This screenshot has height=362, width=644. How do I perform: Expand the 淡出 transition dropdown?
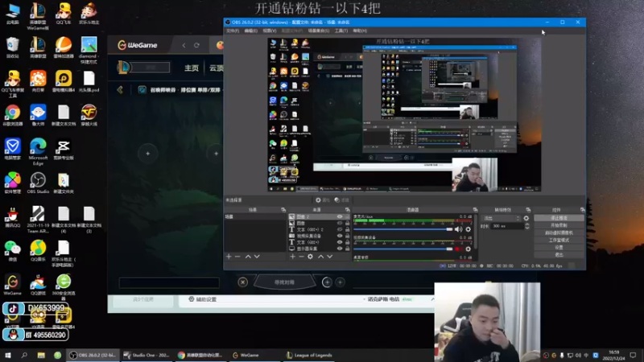(501, 218)
